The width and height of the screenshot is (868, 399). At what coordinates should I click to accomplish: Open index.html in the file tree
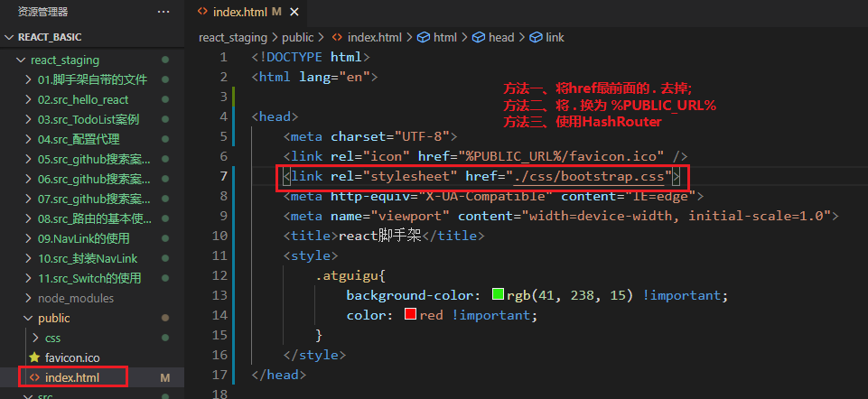point(72,378)
